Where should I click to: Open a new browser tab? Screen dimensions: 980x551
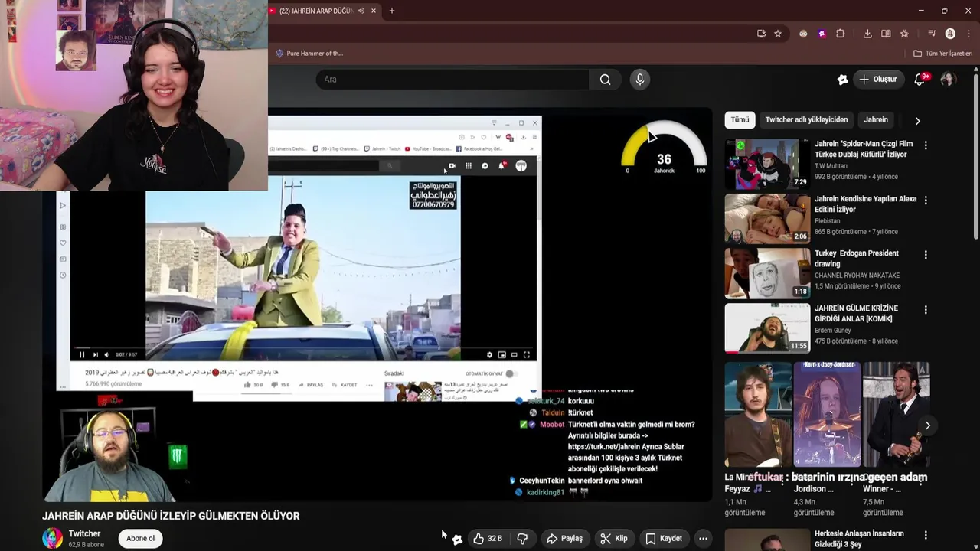pyautogui.click(x=392, y=11)
